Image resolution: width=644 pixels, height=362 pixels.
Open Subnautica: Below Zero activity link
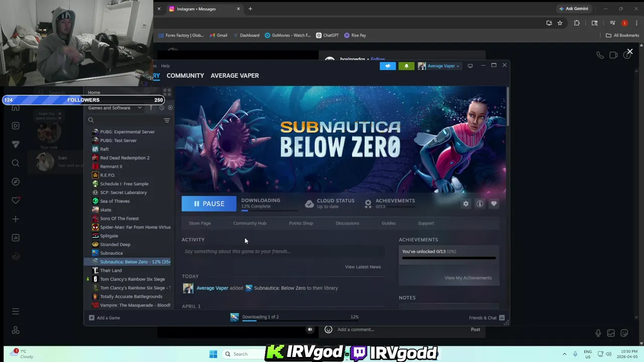coord(279,288)
